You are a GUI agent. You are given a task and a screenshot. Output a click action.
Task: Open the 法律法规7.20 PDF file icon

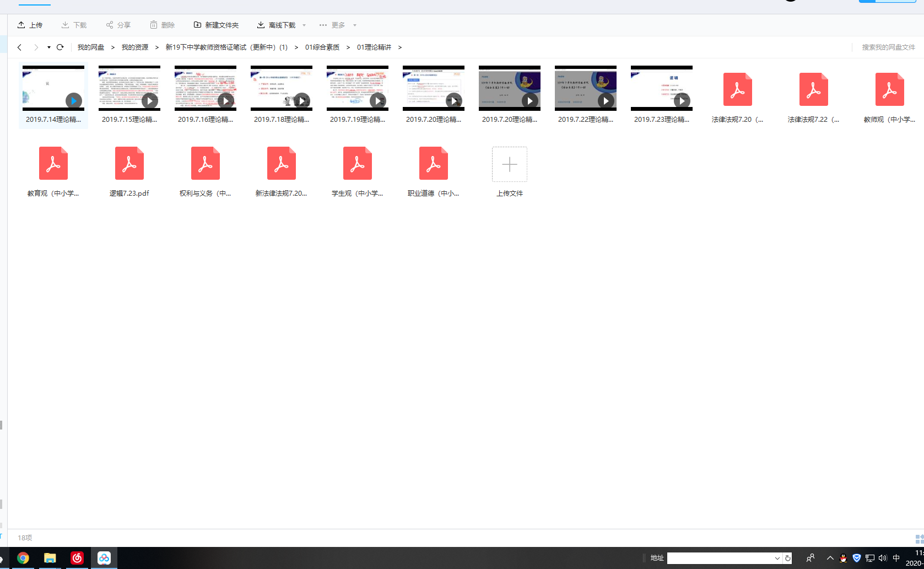point(737,90)
